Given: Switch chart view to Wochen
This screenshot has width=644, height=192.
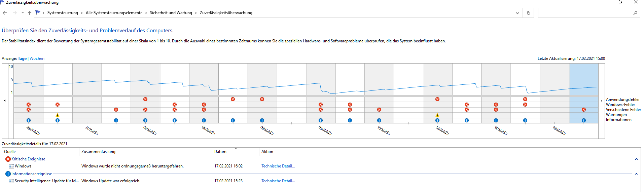Looking at the screenshot, I should click(x=37, y=59).
